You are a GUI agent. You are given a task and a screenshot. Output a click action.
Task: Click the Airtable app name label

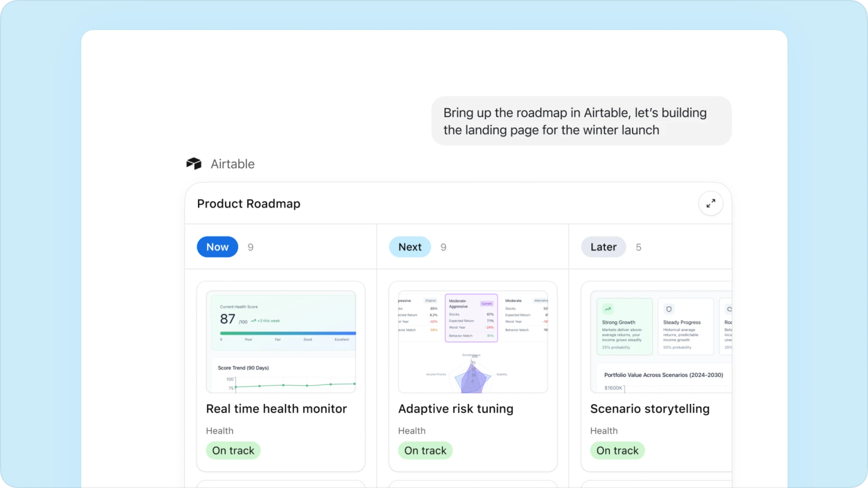[x=233, y=164]
